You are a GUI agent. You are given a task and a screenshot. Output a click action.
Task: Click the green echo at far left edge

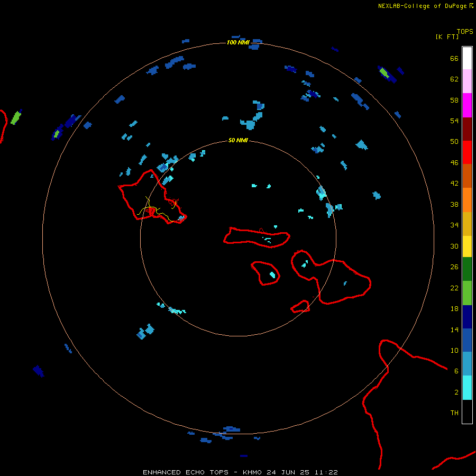coord(16,118)
